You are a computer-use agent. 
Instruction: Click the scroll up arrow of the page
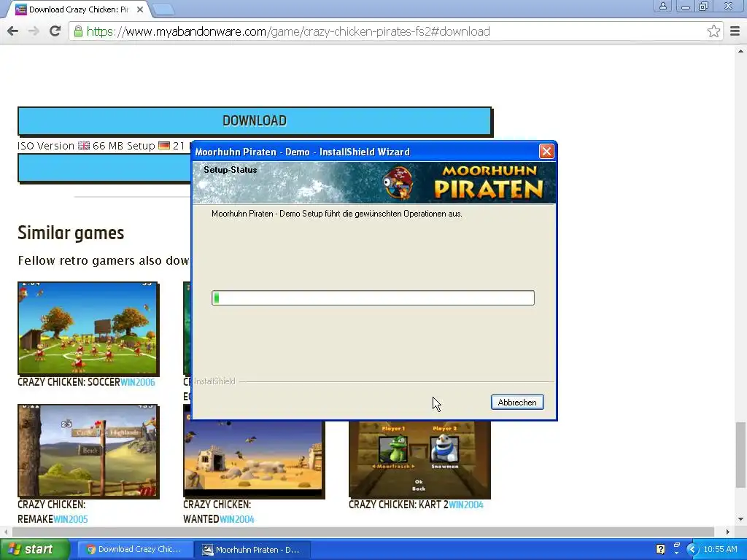pyautogui.click(x=740, y=50)
